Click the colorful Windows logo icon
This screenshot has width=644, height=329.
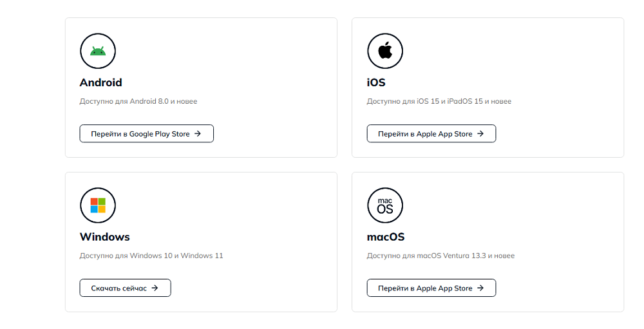coord(98,205)
